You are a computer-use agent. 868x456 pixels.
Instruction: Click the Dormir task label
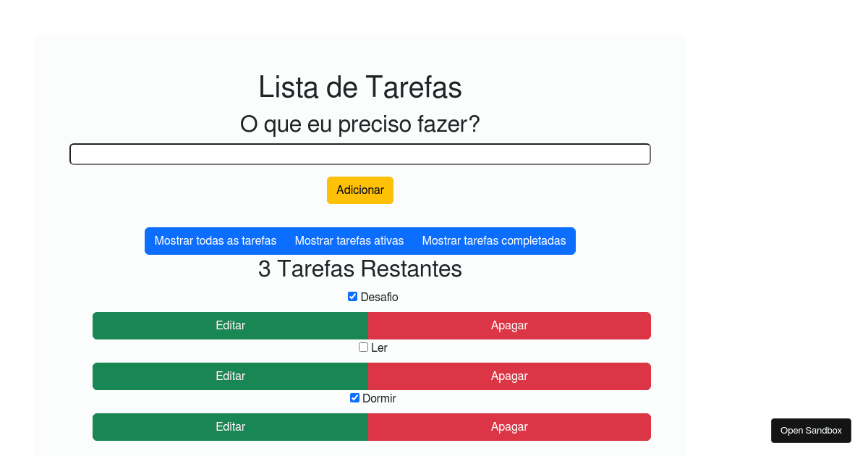coord(379,398)
